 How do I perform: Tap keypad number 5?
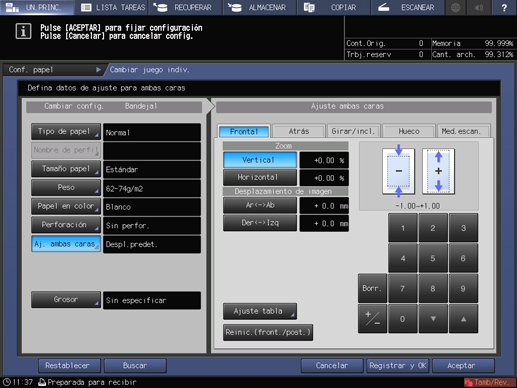433,258
